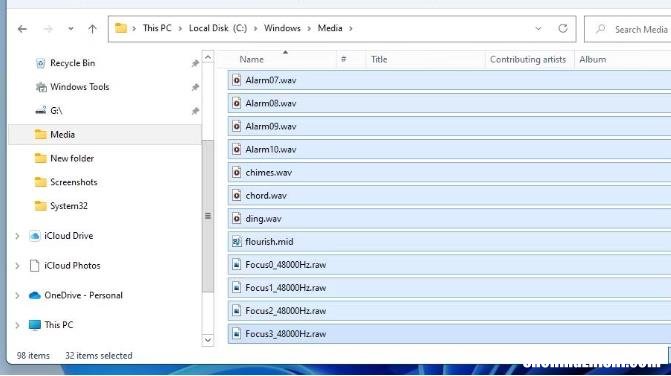Image resolution: width=671 pixels, height=376 pixels.
Task: Select Media in the breadcrumb path
Action: [x=330, y=28]
